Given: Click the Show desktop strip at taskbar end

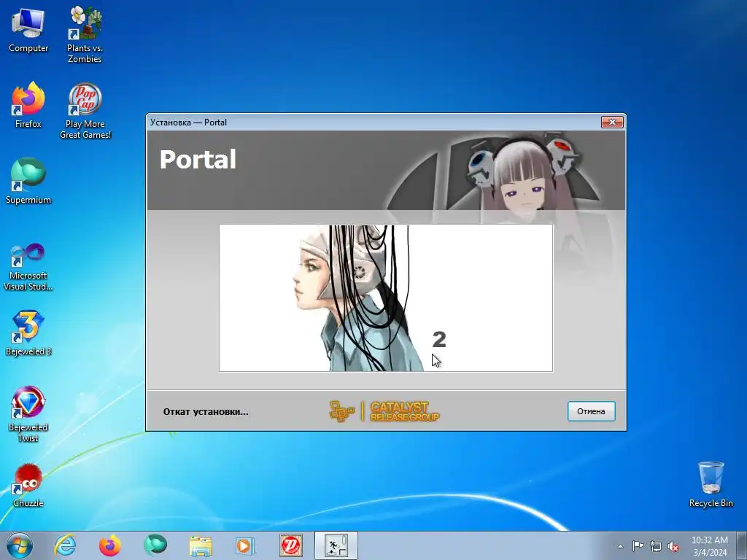Looking at the screenshot, I should (742, 545).
